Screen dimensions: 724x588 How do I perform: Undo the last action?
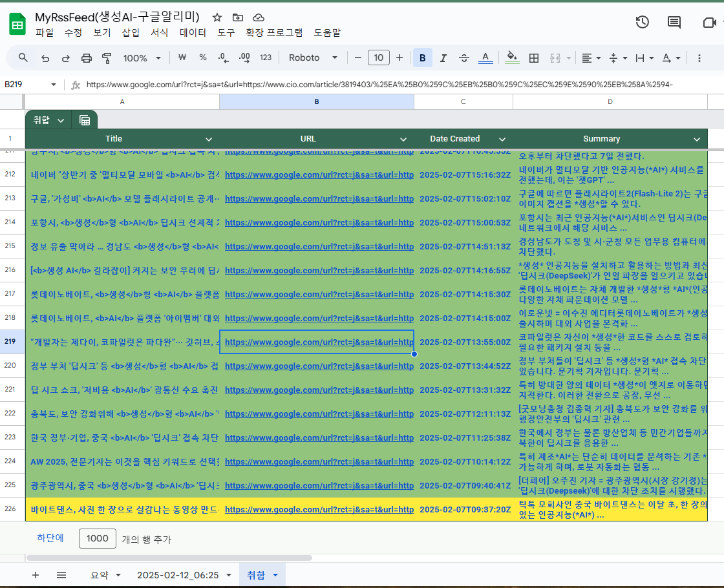(x=45, y=58)
